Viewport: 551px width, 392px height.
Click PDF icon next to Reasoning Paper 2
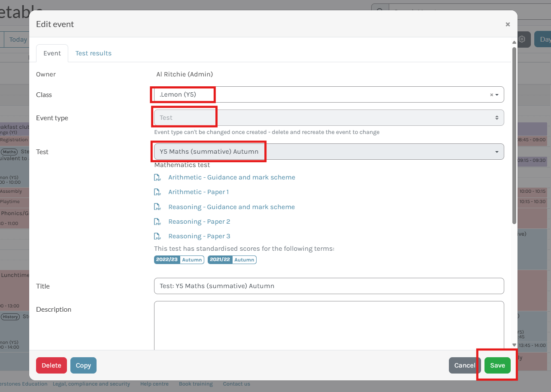157,222
